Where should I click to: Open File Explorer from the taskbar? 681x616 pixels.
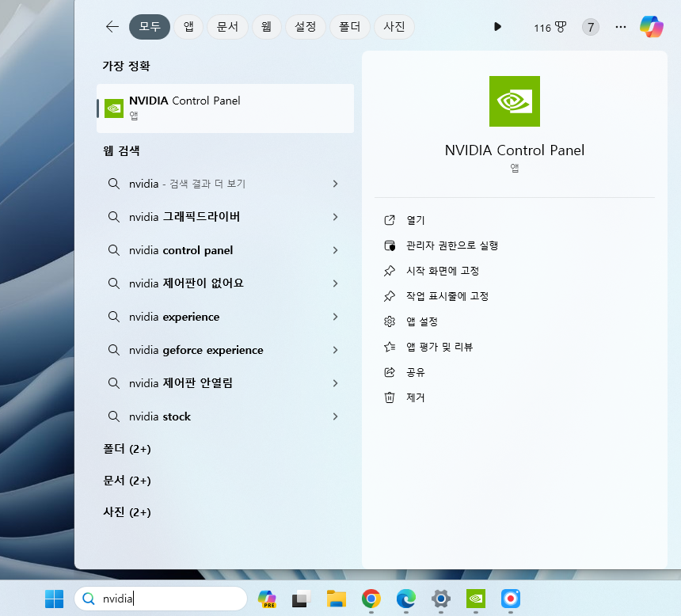coord(337,599)
